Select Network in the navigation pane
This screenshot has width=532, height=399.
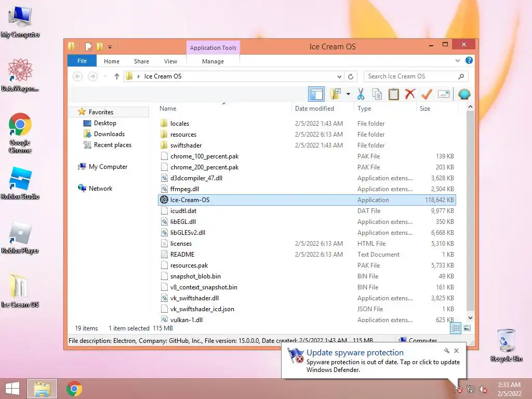click(x=100, y=188)
